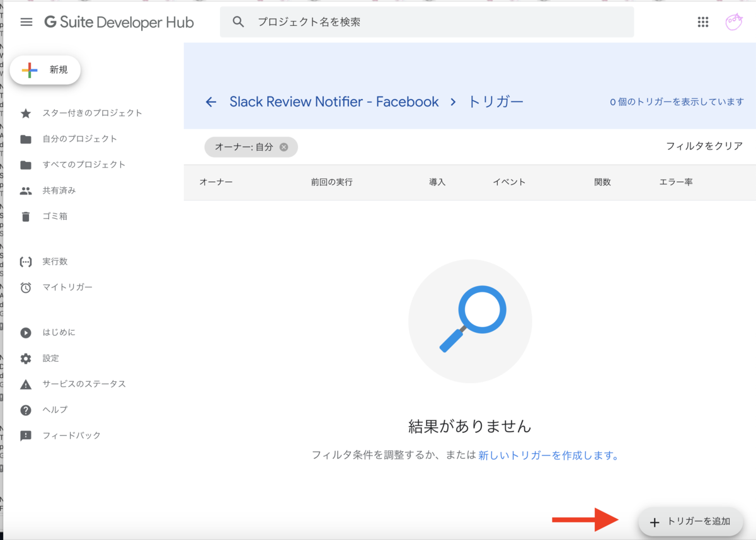Click folder icon beside すべてのプロジェクト
The width and height of the screenshot is (756, 540).
tap(26, 165)
